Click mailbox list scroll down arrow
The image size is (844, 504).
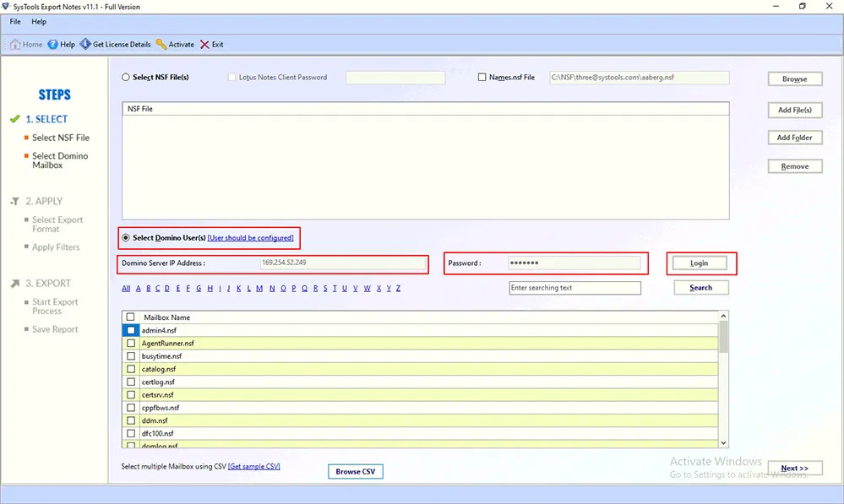tap(723, 442)
